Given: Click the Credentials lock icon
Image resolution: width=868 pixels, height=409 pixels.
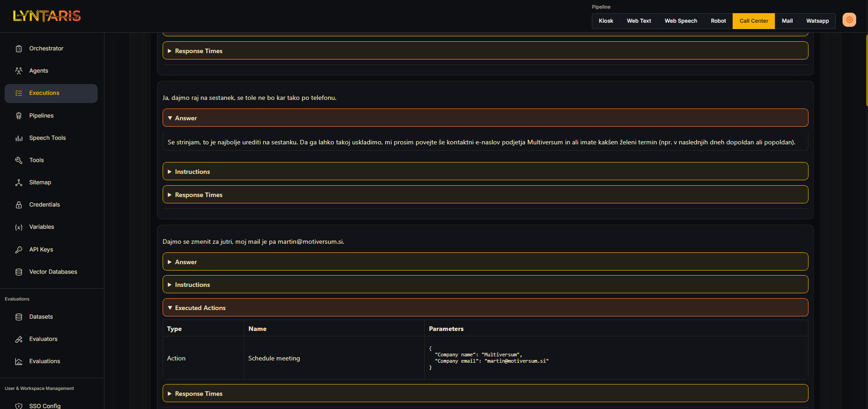Looking at the screenshot, I should tap(19, 205).
